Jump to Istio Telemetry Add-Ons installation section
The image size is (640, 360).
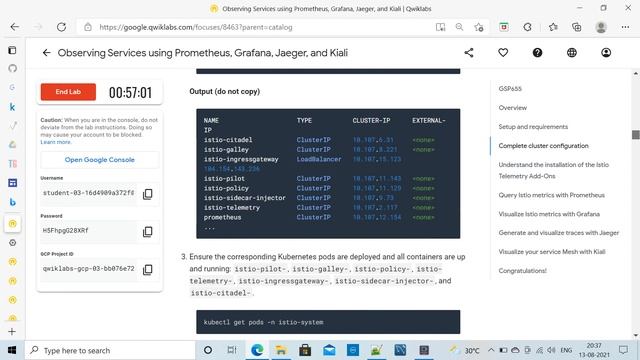tap(553, 170)
